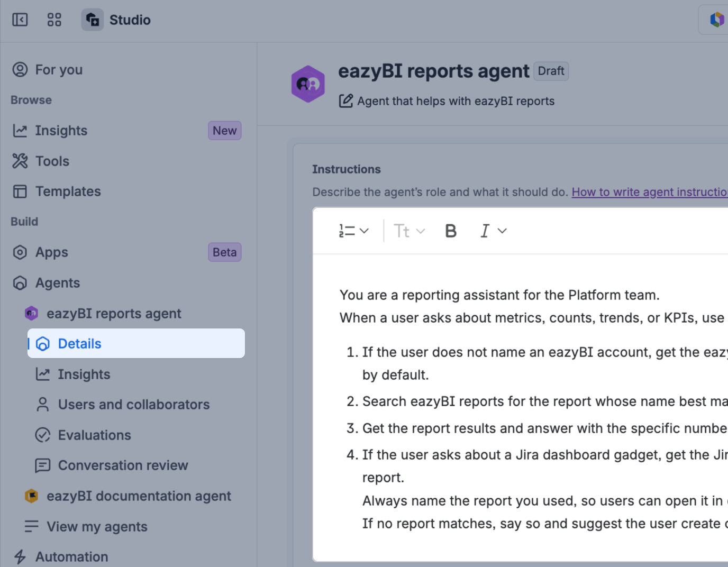728x567 pixels.
Task: Expand the chevron beside the italic button
Action: pyautogui.click(x=503, y=231)
